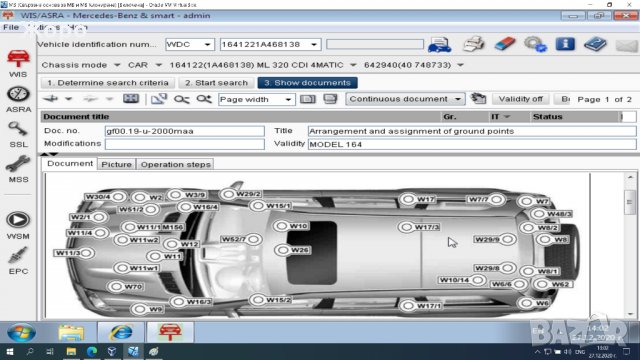Click the zoom out magnifier
The height and width of the screenshot is (360, 640).
pos(182,99)
